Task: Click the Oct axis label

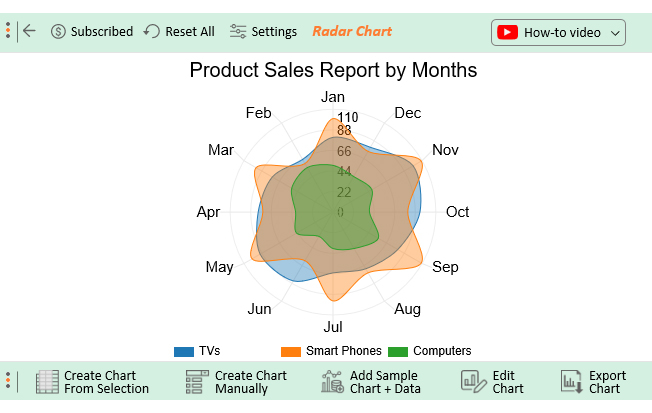Action: (x=457, y=212)
